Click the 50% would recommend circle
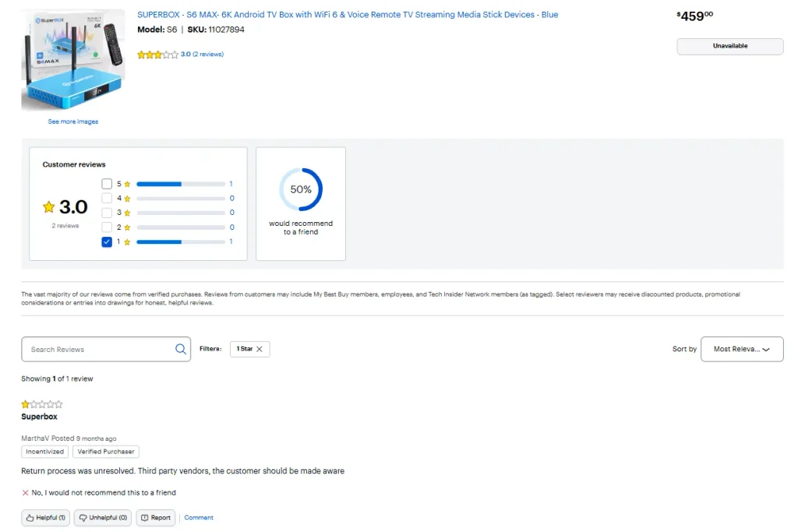Viewport: 798px width, 532px height. pos(301,189)
